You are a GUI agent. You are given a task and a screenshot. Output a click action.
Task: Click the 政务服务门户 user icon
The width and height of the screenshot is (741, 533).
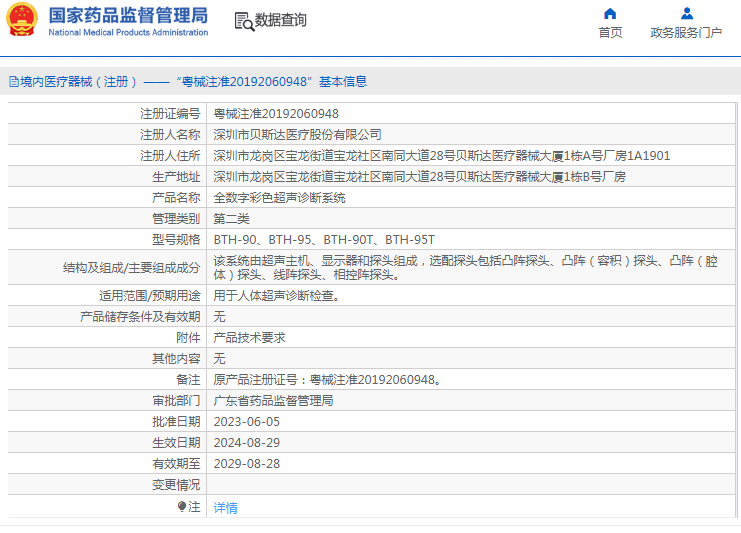(687, 13)
